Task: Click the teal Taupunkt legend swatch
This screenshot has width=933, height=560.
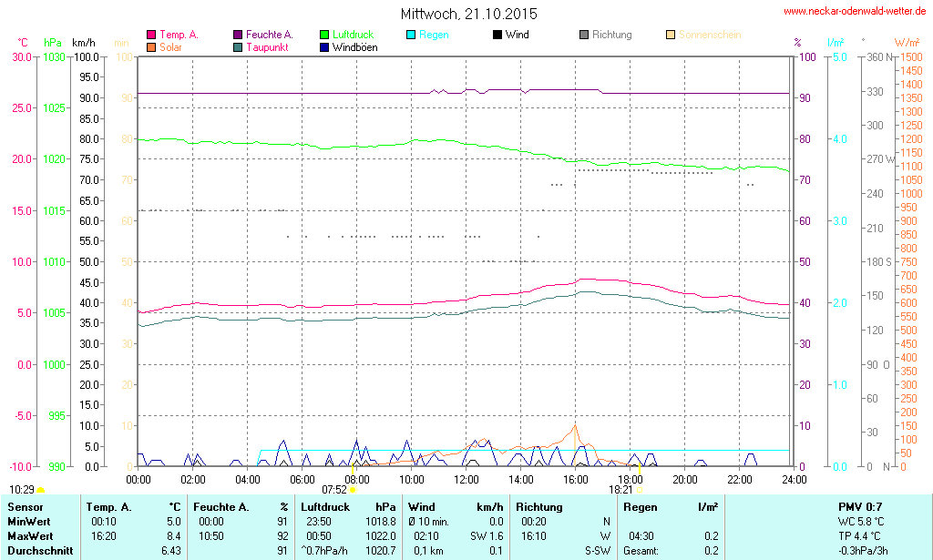Action: point(238,47)
